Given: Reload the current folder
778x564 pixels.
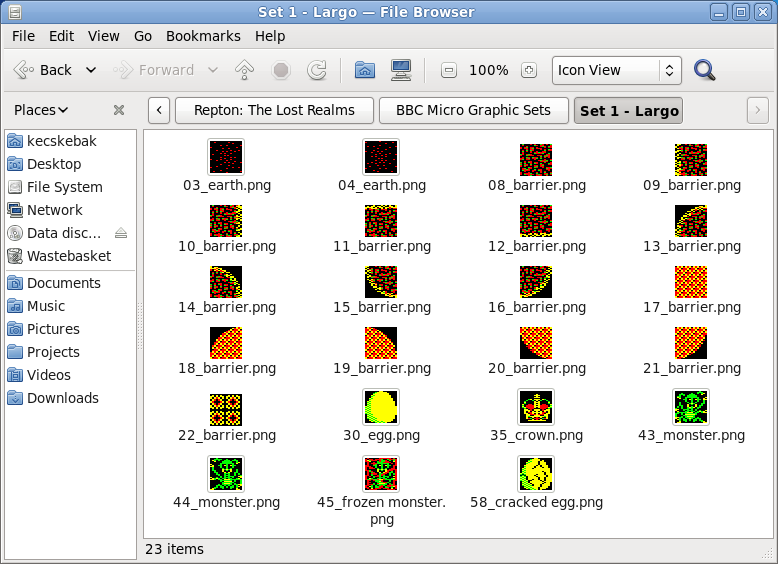Looking at the screenshot, I should 317,70.
